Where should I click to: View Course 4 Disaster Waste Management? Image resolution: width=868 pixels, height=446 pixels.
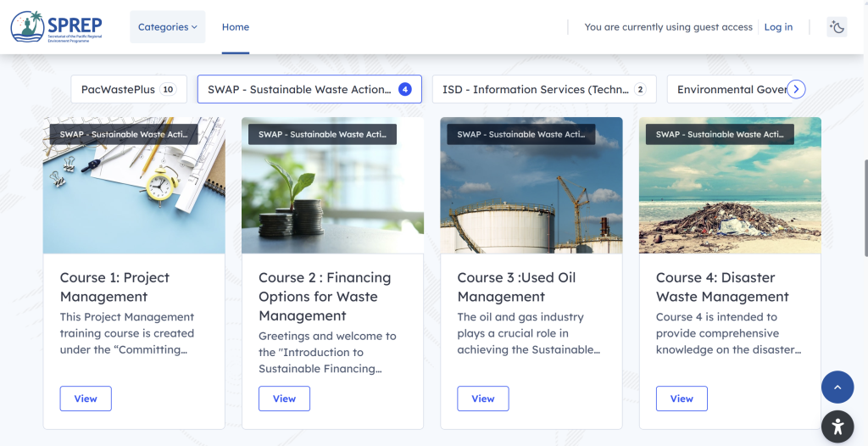pyautogui.click(x=682, y=399)
